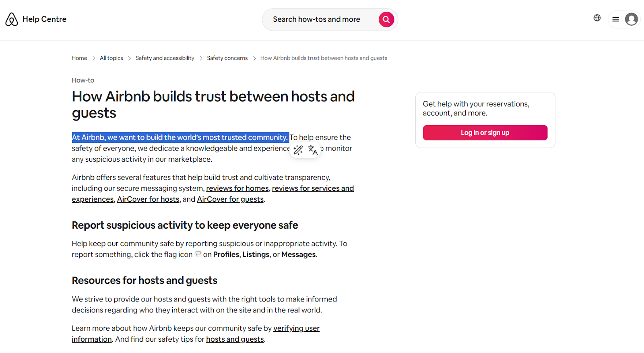Open the hamburger menu icon
The height and width of the screenshot is (353, 644).
[x=615, y=19]
